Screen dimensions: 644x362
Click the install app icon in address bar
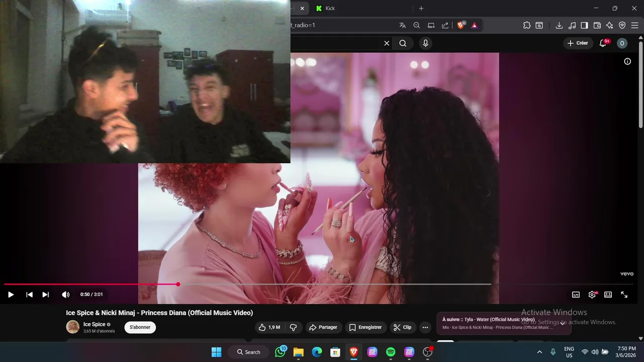pyautogui.click(x=431, y=25)
